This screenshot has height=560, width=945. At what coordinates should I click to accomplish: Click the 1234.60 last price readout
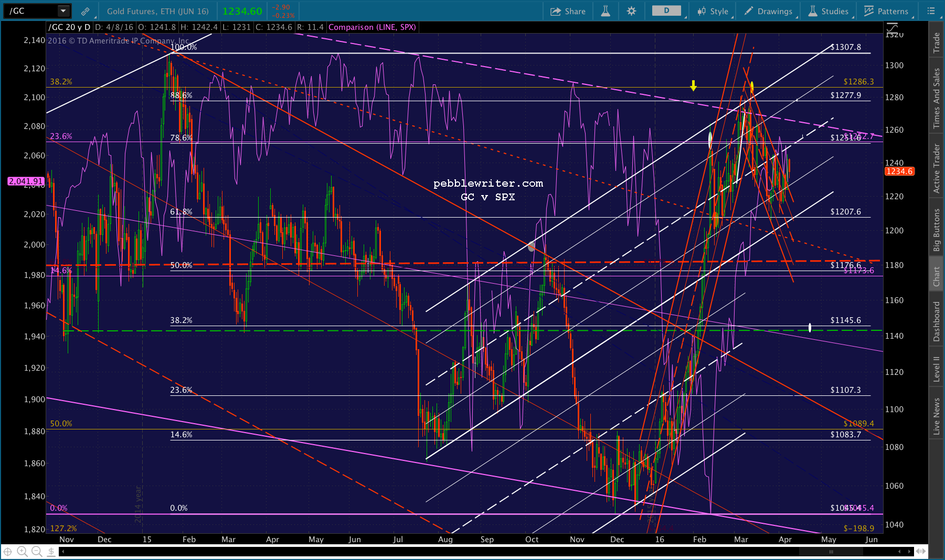tap(242, 11)
